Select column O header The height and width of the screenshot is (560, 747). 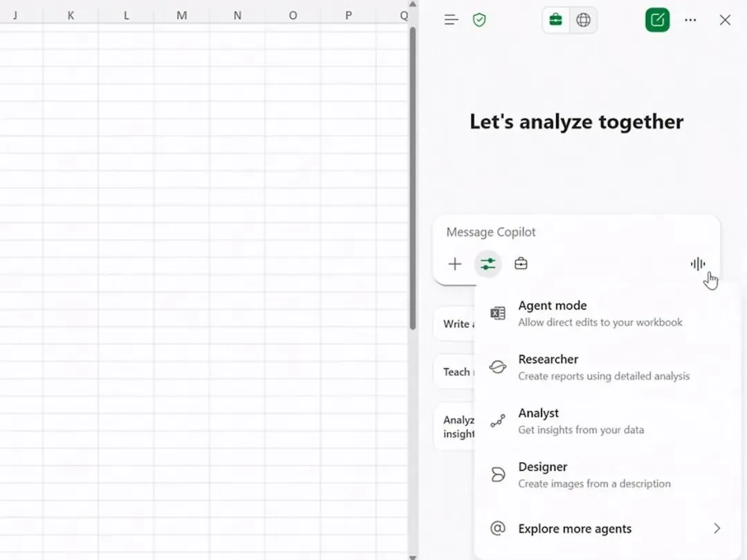(x=293, y=15)
